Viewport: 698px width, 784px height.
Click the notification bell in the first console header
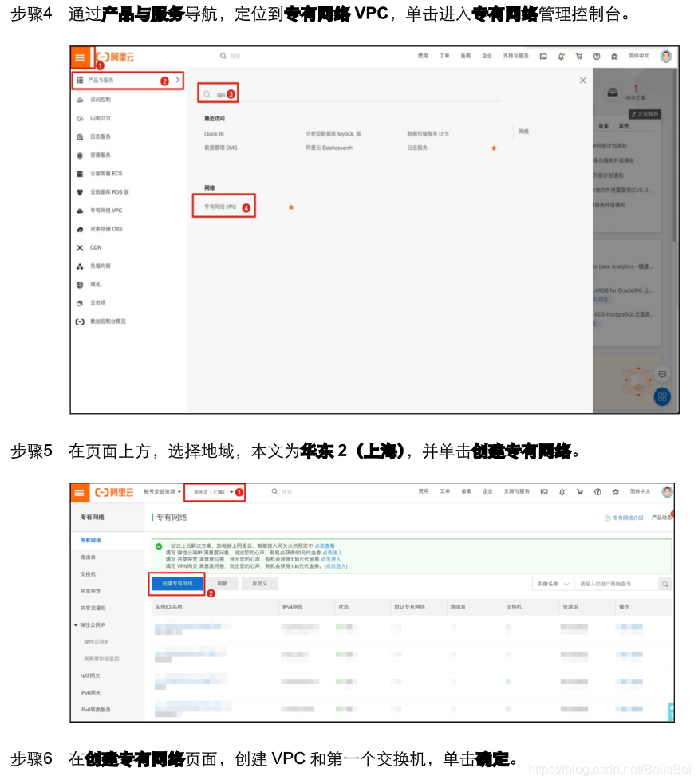(562, 57)
